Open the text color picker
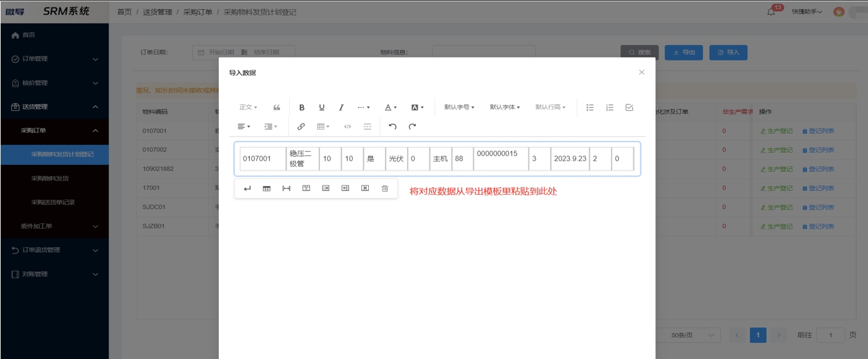 click(x=390, y=108)
